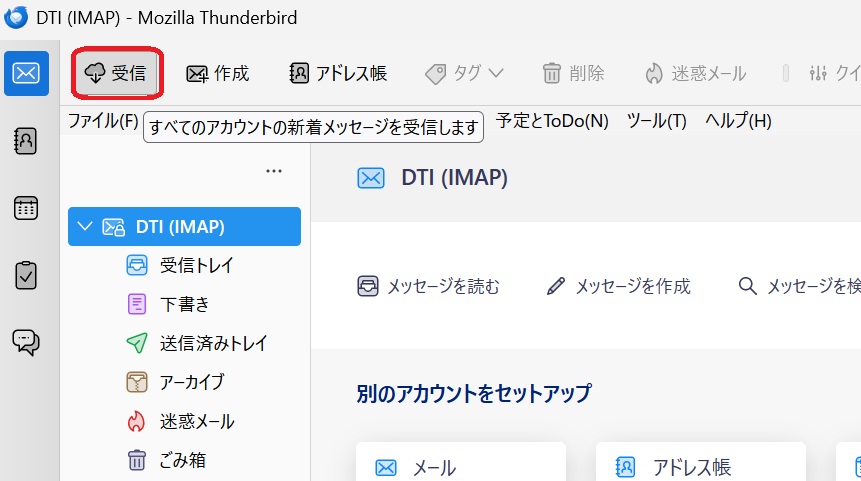Image resolution: width=861 pixels, height=481 pixels.
Task: Open the ファイル(F) menu
Action: coord(103,121)
